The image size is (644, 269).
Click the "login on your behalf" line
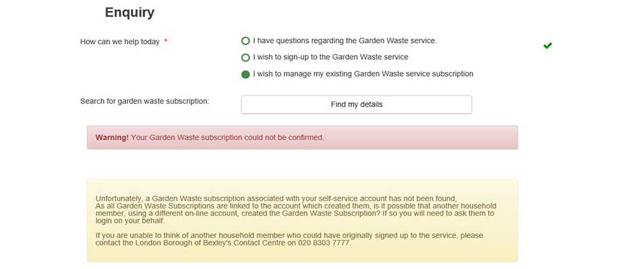[130, 221]
